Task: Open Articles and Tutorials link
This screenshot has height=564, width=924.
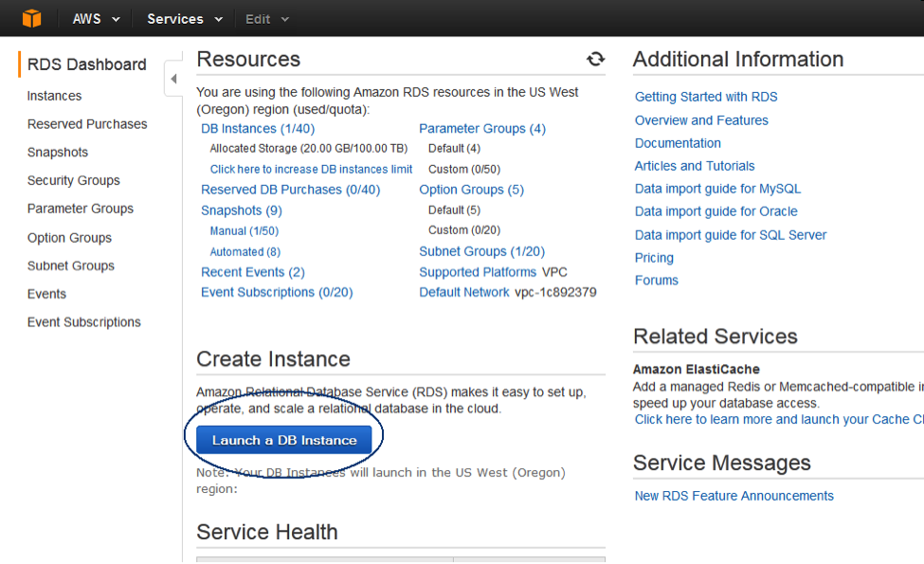Action: (695, 166)
